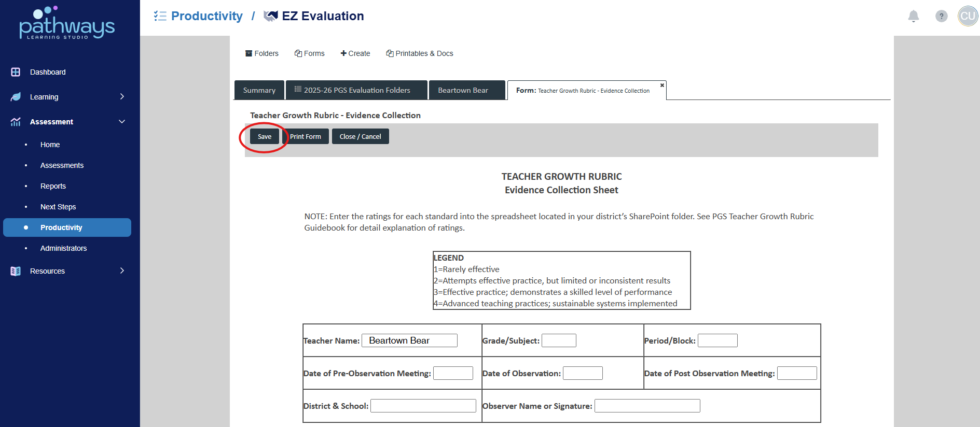Expand the Resources menu chevron
This screenshot has width=980, height=427.
pos(122,271)
